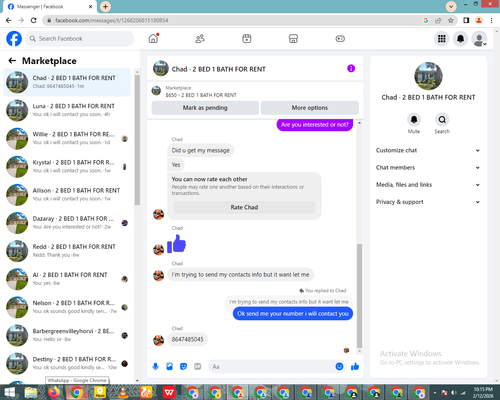Click Mark as pending button
Image resolution: width=500 pixels, height=400 pixels.
pyautogui.click(x=205, y=108)
